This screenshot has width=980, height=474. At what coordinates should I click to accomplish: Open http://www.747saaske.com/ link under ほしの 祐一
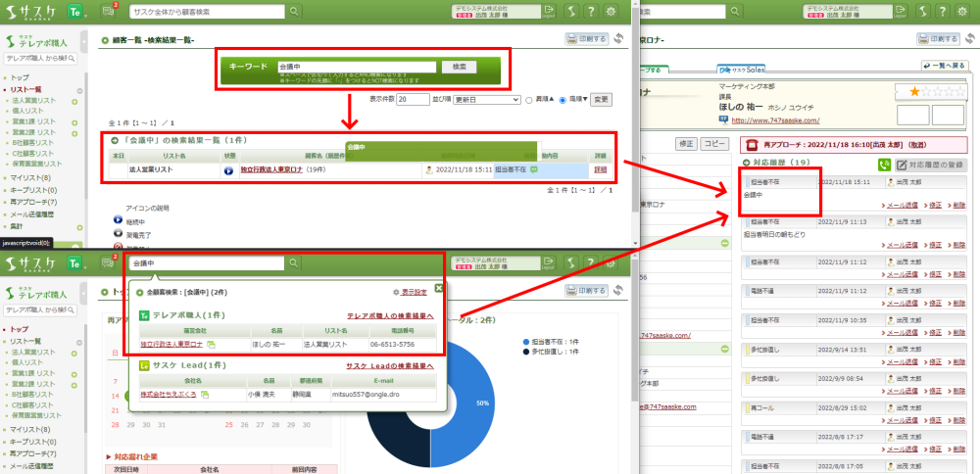tap(775, 120)
